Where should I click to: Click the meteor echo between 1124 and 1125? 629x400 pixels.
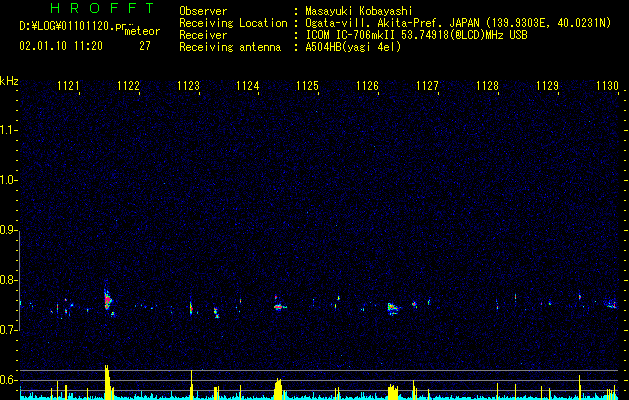coord(278,306)
